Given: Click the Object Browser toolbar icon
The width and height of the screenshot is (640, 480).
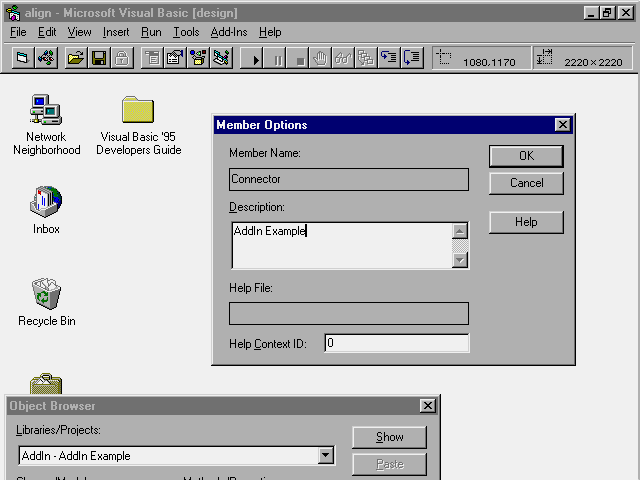Looking at the screenshot, I should click(x=198, y=58).
